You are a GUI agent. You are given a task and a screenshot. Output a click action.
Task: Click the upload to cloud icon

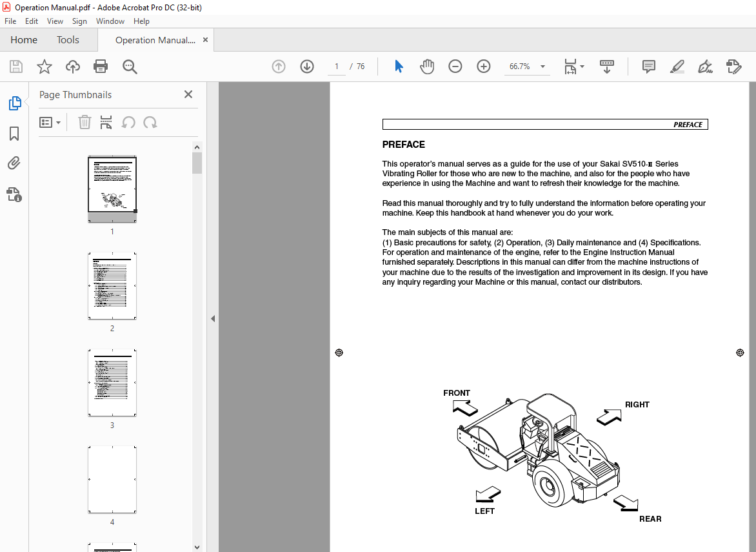click(73, 66)
